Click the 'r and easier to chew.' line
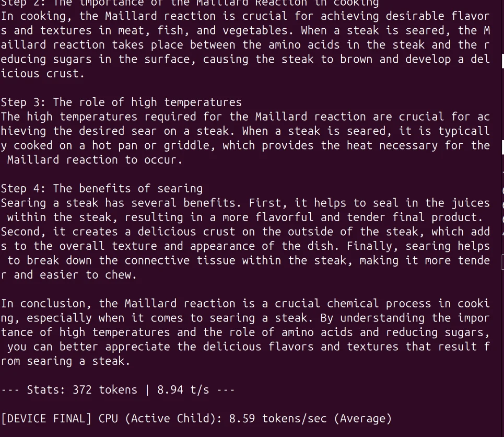This screenshot has height=437, width=504. point(69,274)
